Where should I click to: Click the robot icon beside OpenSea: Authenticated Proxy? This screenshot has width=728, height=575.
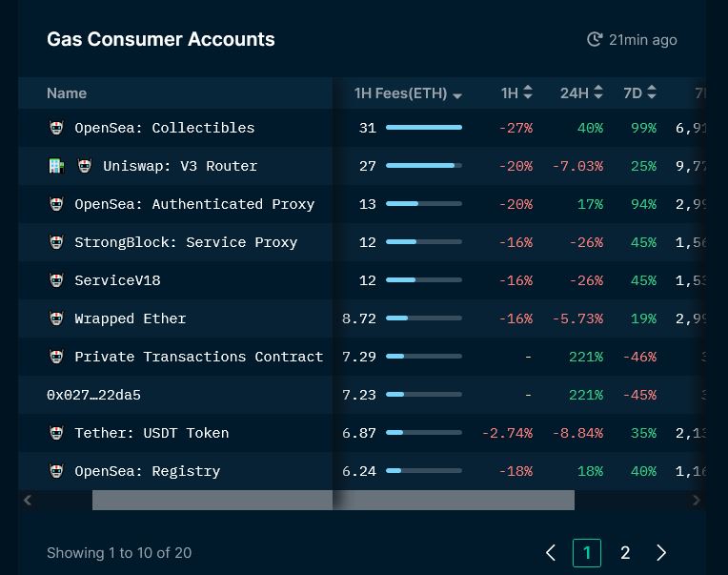[56, 204]
